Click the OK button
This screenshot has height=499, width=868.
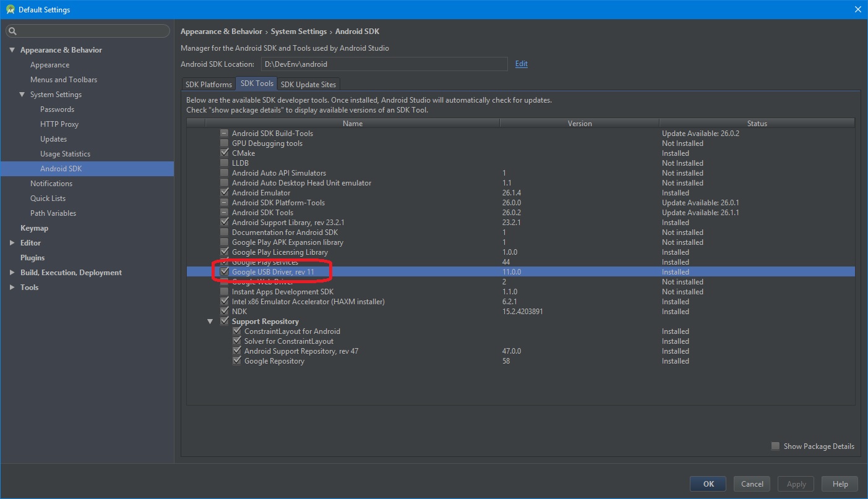pos(708,484)
